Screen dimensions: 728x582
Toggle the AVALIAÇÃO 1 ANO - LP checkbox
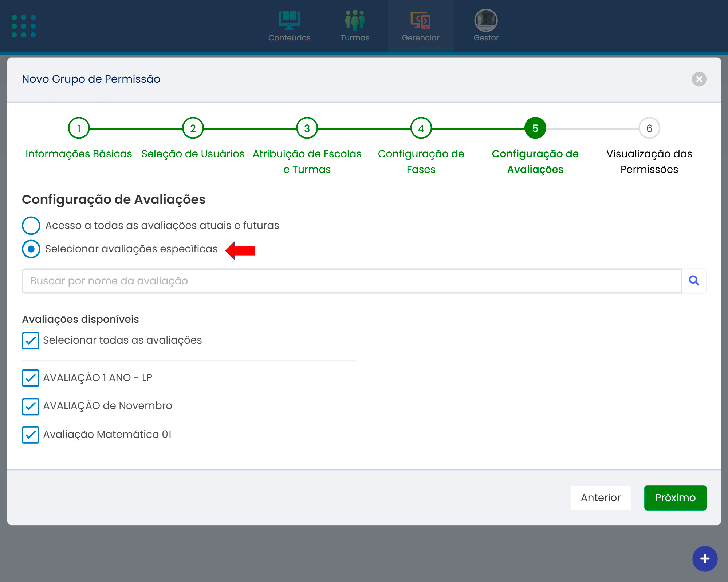[x=31, y=378]
